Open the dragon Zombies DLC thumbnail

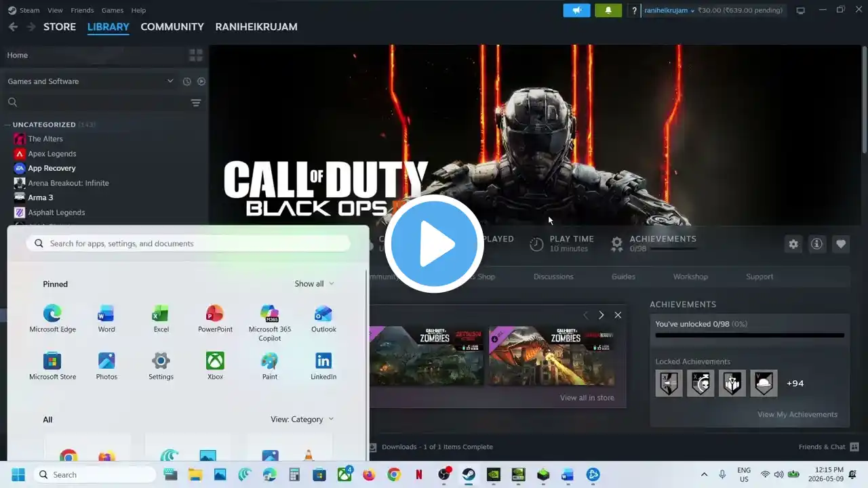click(551, 356)
